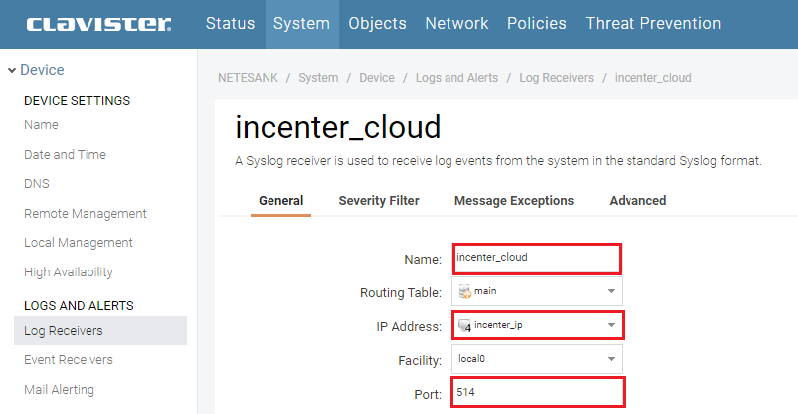The width and height of the screenshot is (798, 414).
Task: Open the Advanced tab
Action: coord(637,200)
